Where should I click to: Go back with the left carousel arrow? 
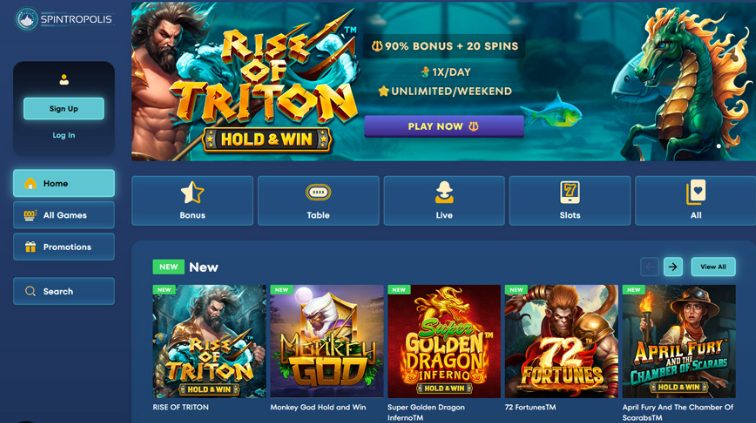649,267
